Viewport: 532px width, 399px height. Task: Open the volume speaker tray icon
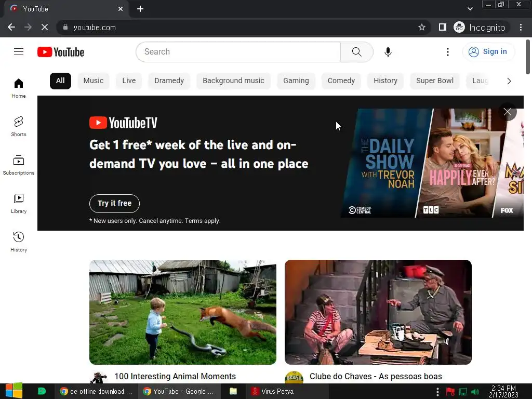(475, 392)
